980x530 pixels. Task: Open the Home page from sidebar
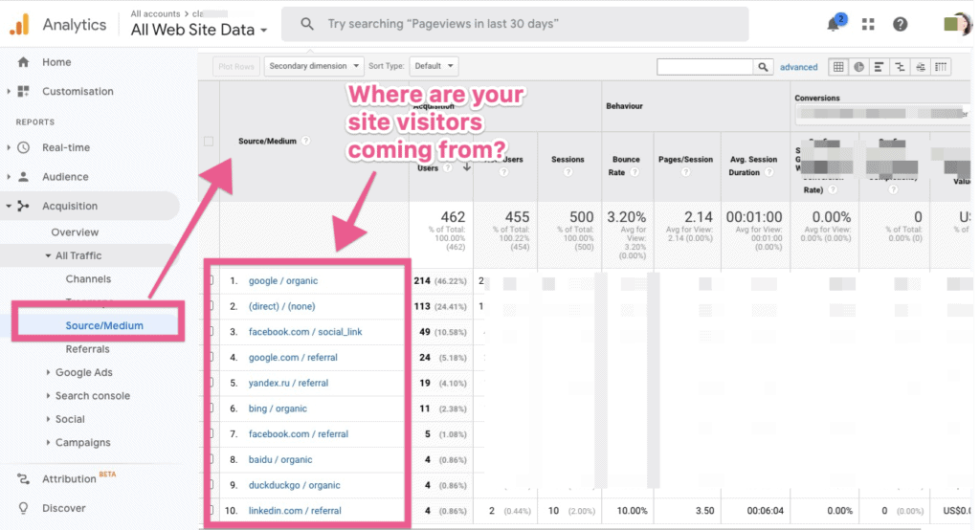[x=56, y=62]
